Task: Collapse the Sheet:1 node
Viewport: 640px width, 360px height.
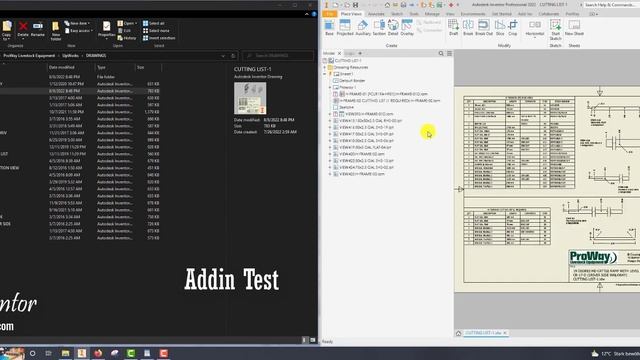Action: click(x=325, y=74)
